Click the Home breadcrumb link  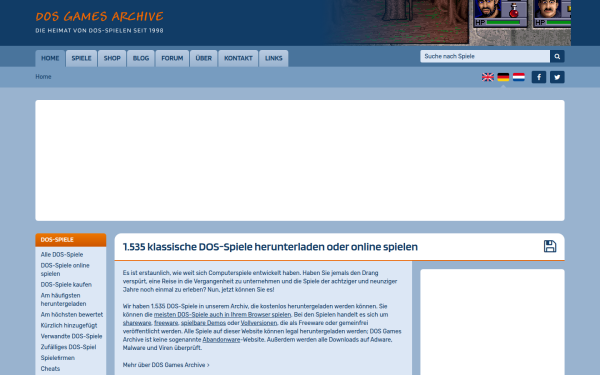click(x=43, y=77)
